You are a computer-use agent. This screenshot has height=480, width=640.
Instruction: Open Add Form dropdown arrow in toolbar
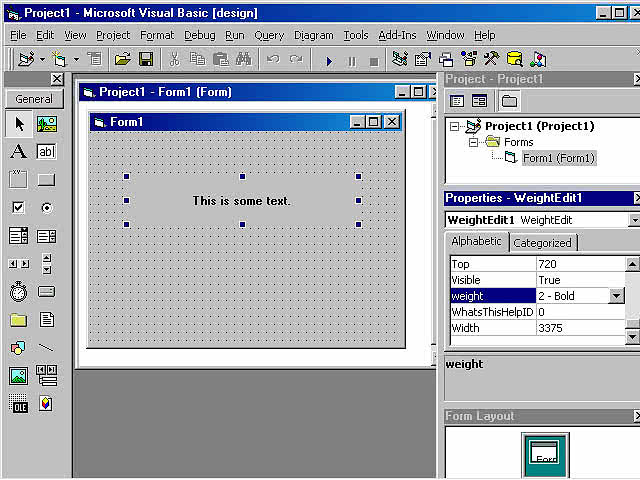tap(76, 60)
